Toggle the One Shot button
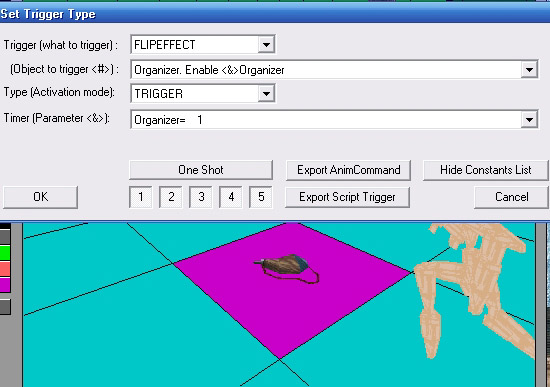This screenshot has height=387, width=550. coord(201,170)
